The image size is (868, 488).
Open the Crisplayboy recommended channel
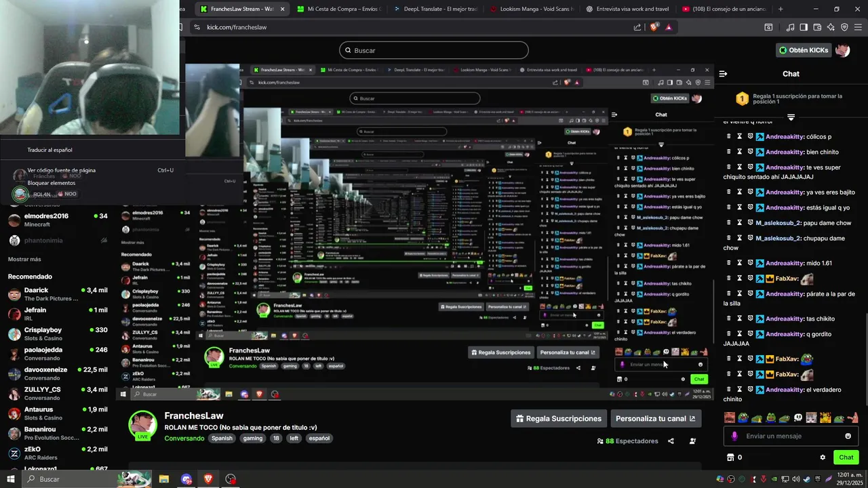58,333
